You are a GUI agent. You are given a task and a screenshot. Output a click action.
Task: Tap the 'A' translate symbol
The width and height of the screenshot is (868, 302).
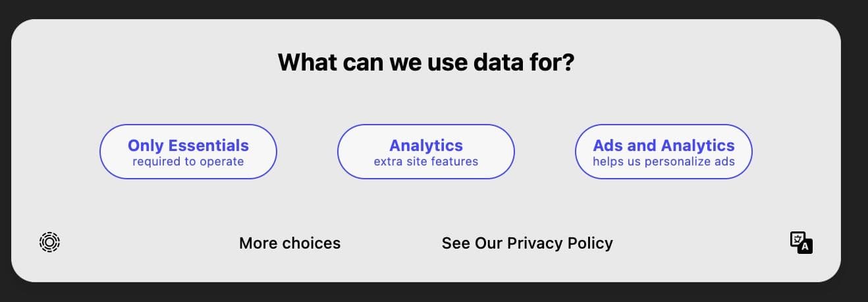point(805,247)
